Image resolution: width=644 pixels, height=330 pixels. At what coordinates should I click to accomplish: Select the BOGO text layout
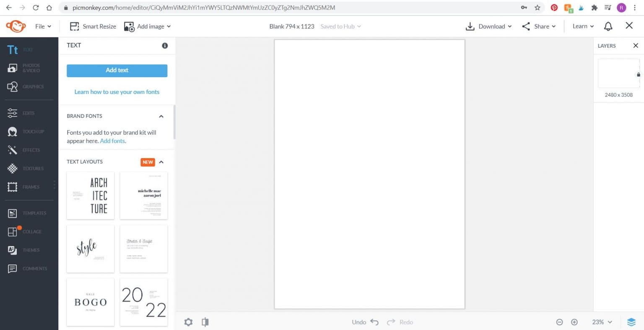pyautogui.click(x=91, y=302)
